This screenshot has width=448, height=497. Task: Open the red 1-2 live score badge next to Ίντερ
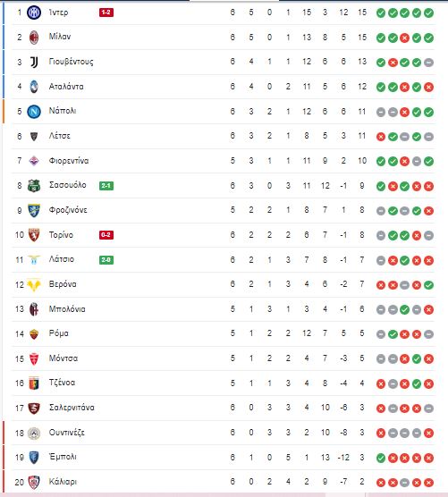coord(106,13)
